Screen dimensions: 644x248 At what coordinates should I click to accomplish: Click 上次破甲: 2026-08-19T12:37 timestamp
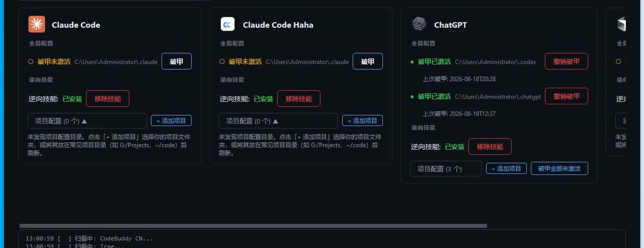459,114
